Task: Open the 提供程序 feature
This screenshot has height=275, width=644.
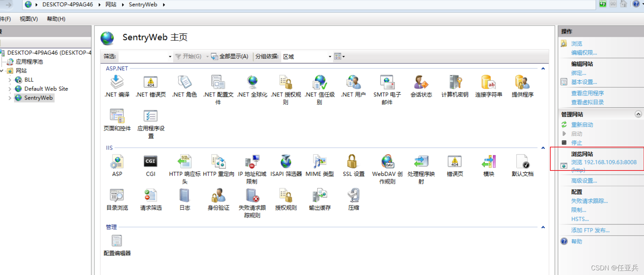Action: click(x=523, y=86)
